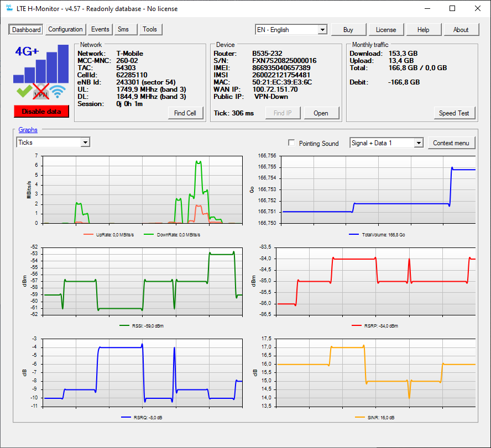The image size is (491, 448).
Task: Toggle the Pointing Sound checkbox
Action: [291, 143]
